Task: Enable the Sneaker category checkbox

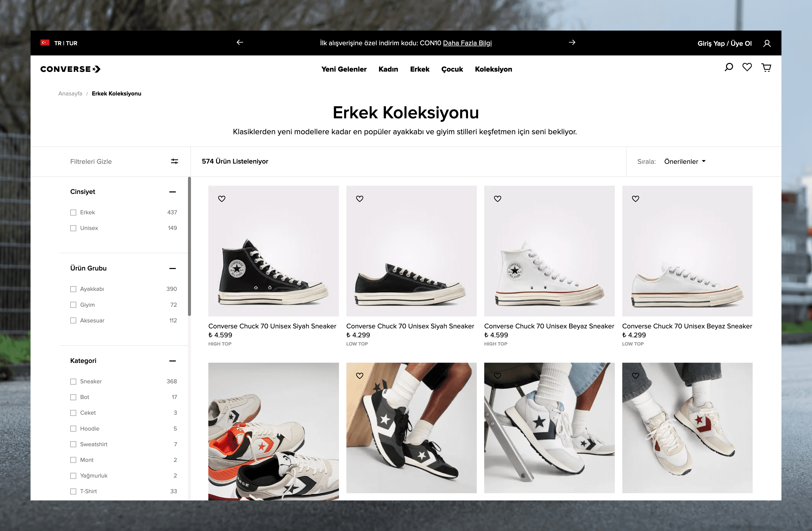Action: 73,381
